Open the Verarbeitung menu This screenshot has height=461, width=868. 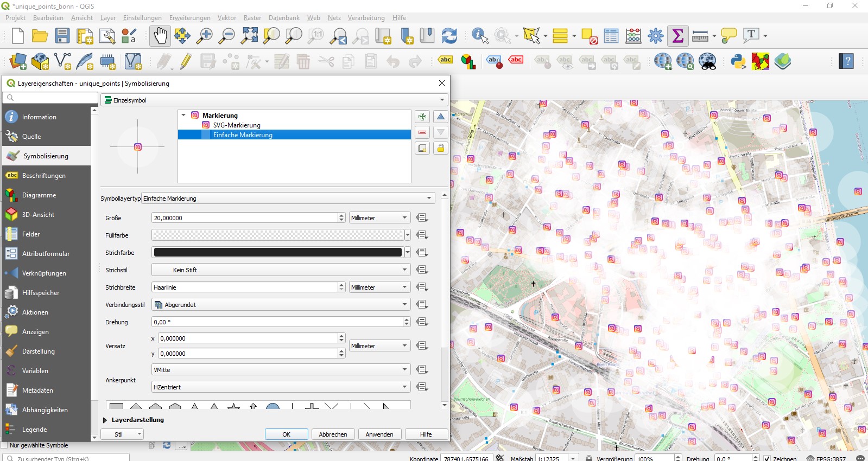pyautogui.click(x=366, y=18)
